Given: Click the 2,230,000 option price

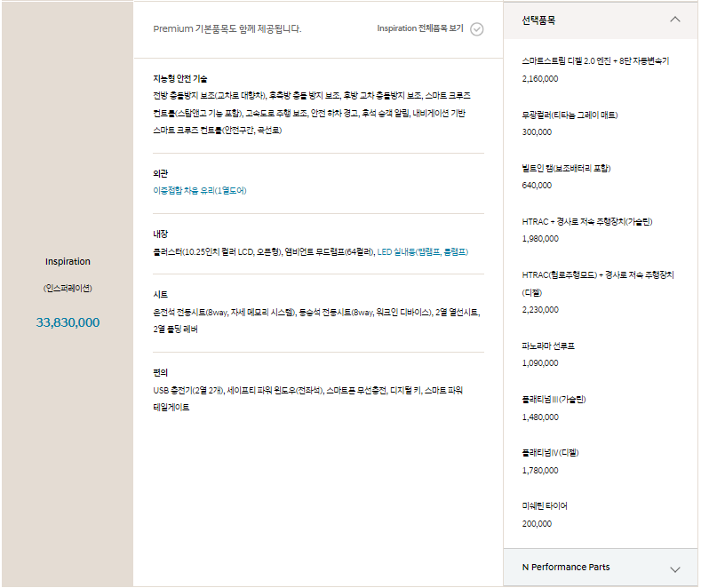Looking at the screenshot, I should coord(540,310).
